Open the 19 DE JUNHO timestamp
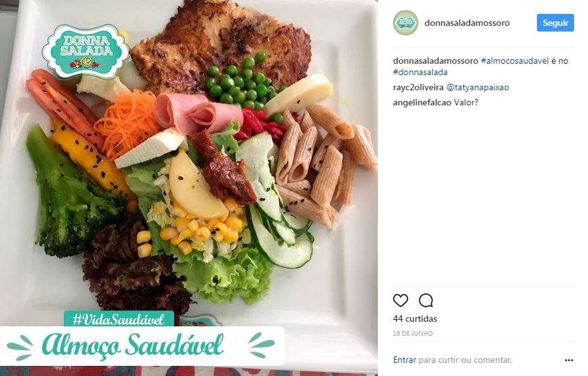 413,333
